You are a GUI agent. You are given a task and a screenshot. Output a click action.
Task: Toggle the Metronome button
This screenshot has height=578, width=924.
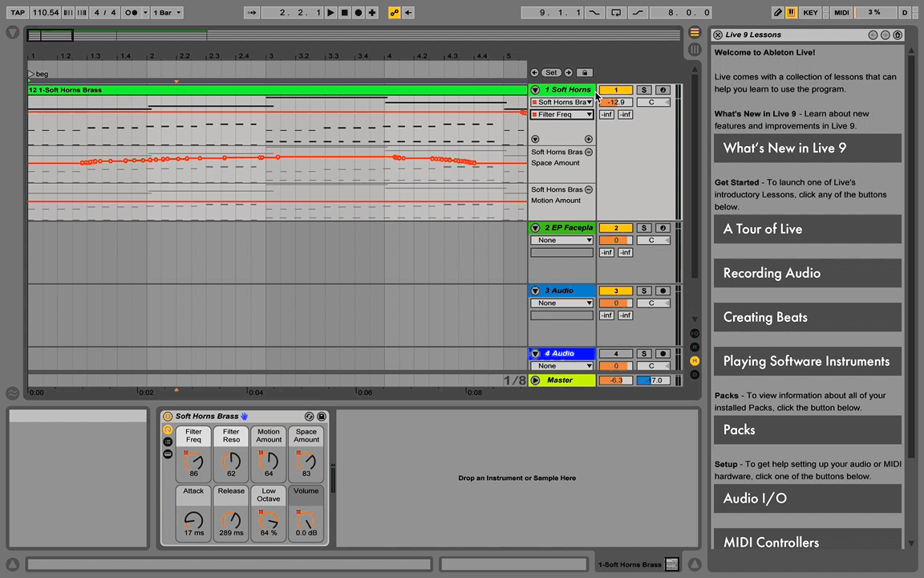coord(132,12)
